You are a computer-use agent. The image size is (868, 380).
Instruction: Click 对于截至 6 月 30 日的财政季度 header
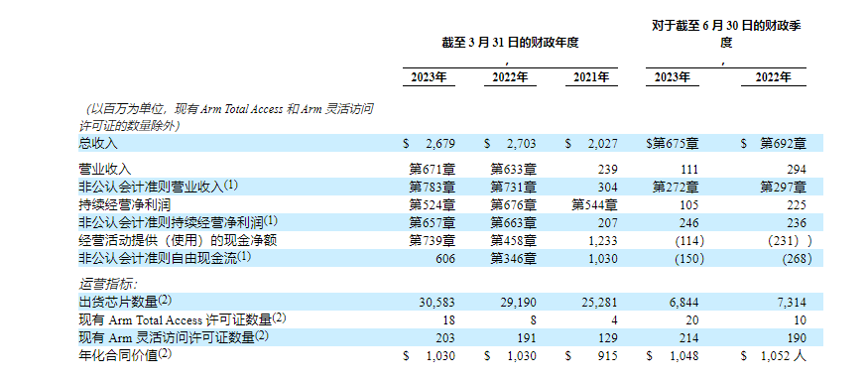click(726, 34)
